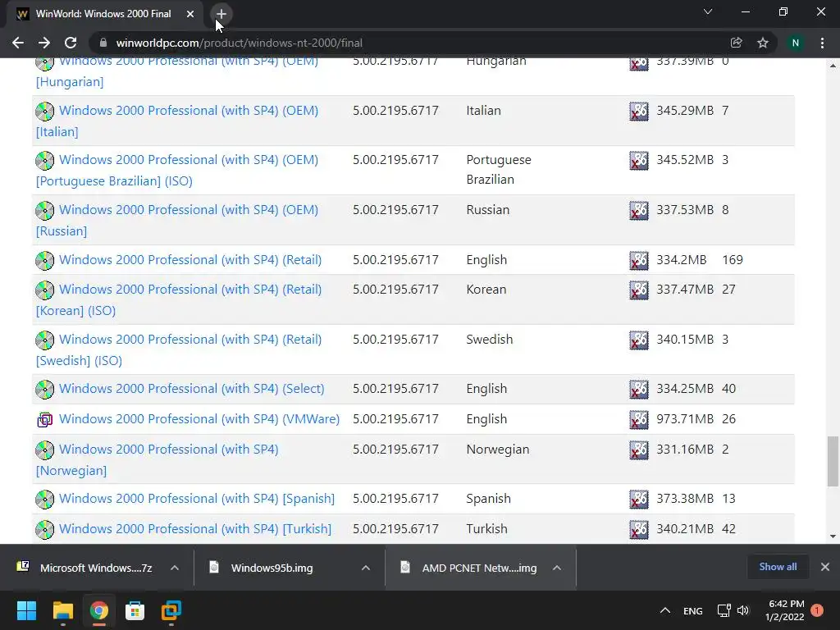
Task: Expand options for Windows95b.img download
Action: click(366, 568)
